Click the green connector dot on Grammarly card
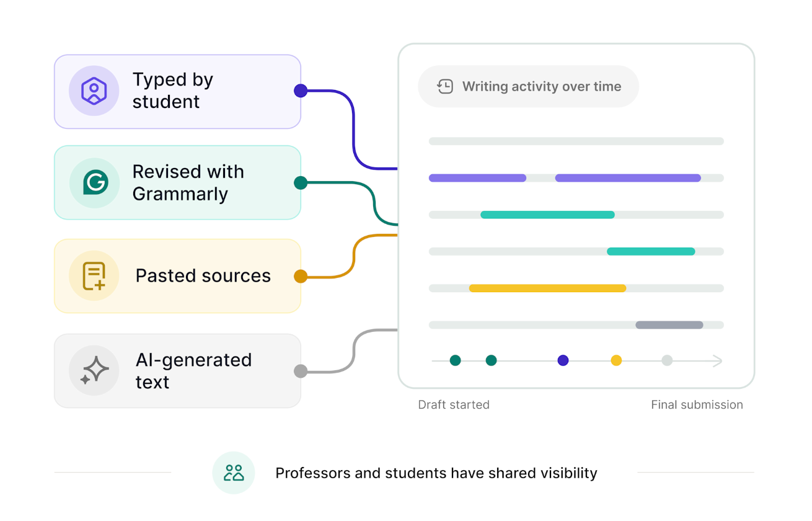The image size is (812, 521). (301, 182)
